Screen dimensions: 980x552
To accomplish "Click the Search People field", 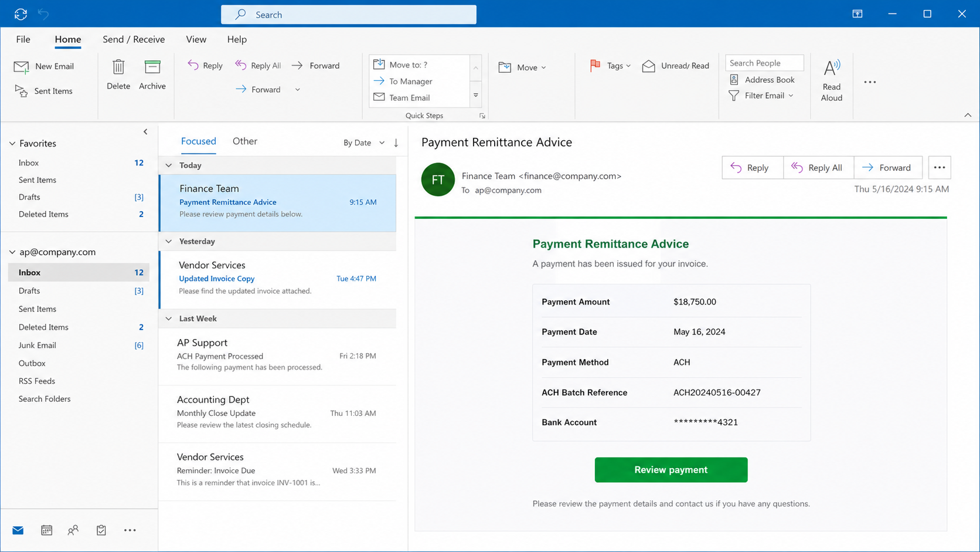I will [764, 63].
